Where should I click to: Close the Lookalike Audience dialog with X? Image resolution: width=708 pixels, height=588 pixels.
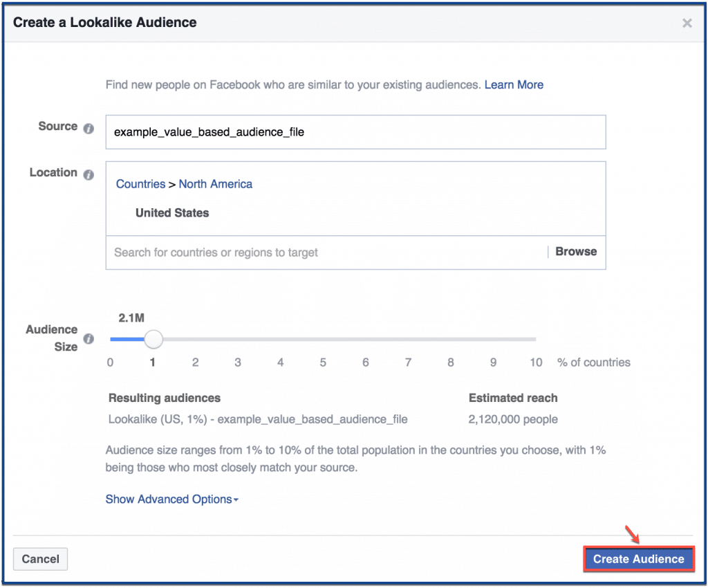[687, 24]
